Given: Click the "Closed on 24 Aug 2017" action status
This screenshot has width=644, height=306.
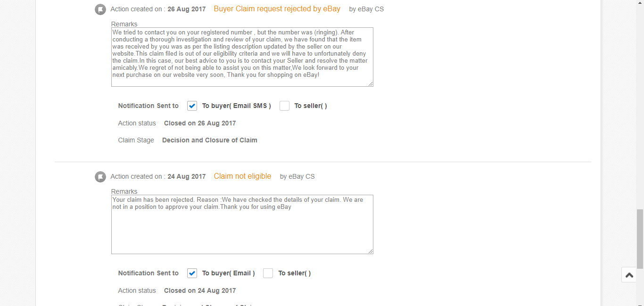Looking at the screenshot, I should (x=200, y=290).
